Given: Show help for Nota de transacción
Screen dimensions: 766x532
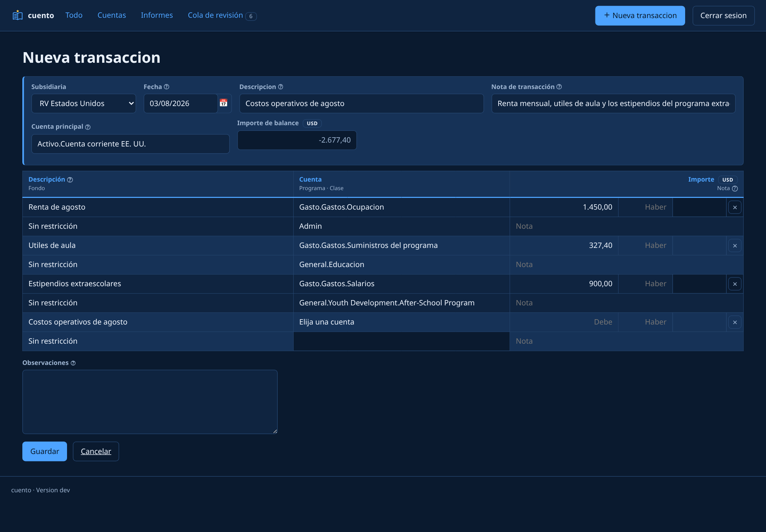Looking at the screenshot, I should 559,87.
